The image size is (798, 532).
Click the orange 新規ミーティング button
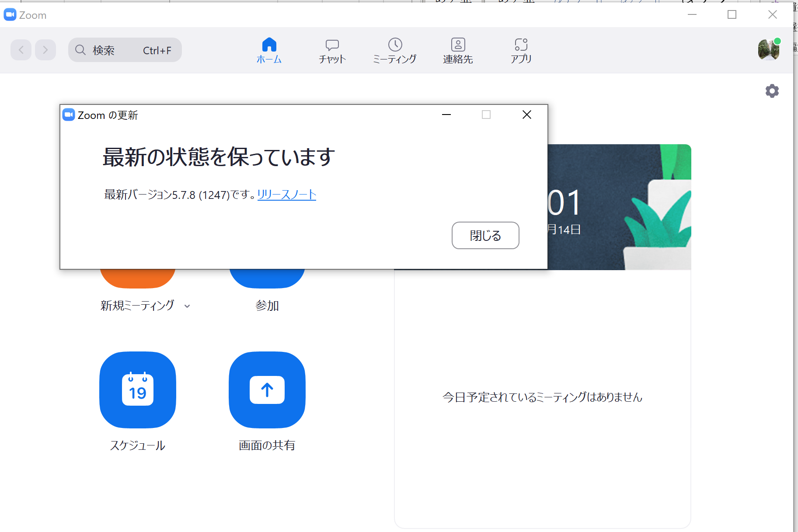coord(138,278)
